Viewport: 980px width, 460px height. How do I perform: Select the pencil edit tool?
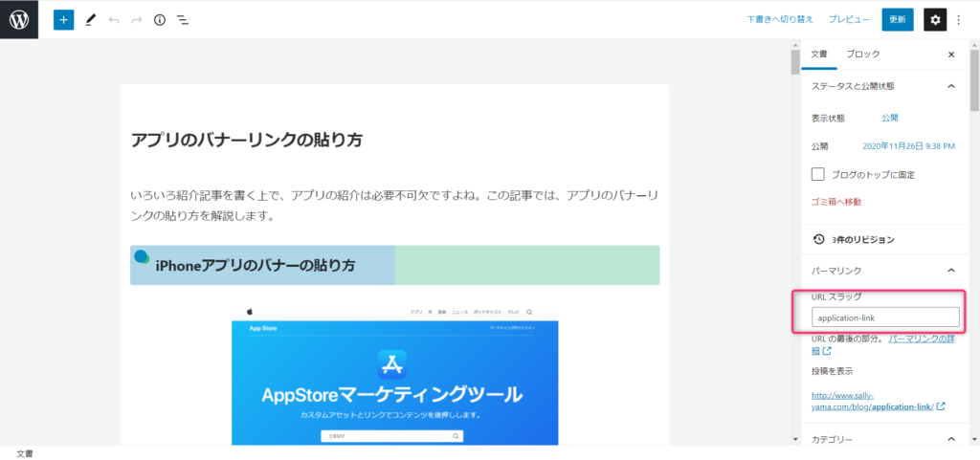tap(91, 20)
